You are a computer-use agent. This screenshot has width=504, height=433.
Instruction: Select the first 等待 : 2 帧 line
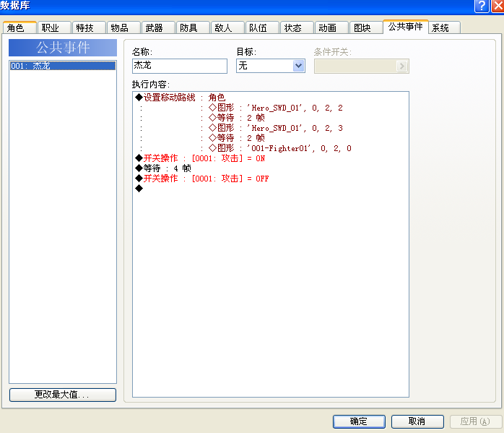[x=270, y=118]
